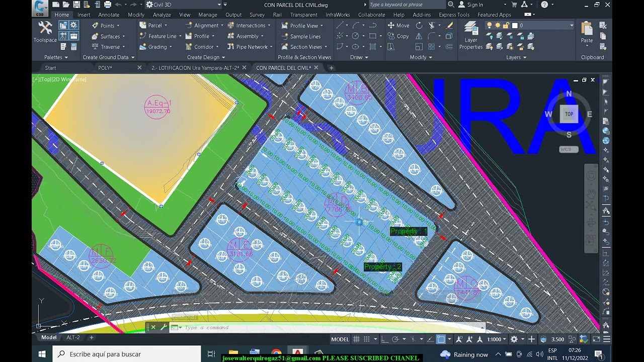Switch to the Insert ribbon tab

pyautogui.click(x=84, y=15)
